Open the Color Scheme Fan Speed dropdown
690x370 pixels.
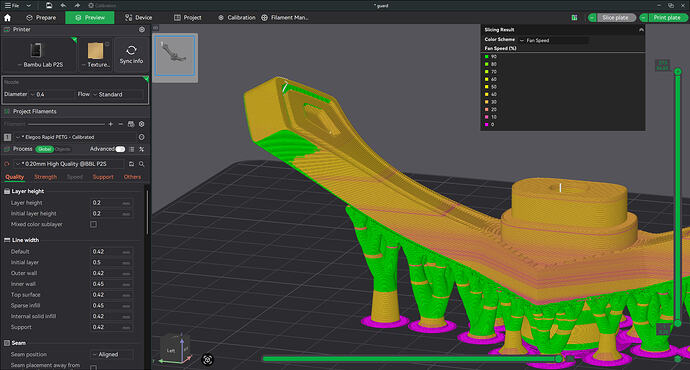(x=554, y=40)
